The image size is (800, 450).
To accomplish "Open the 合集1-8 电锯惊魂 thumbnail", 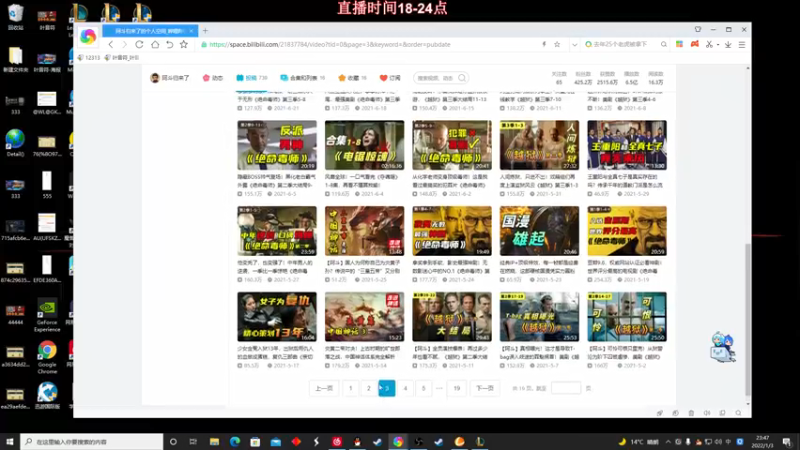I will 364,145.
